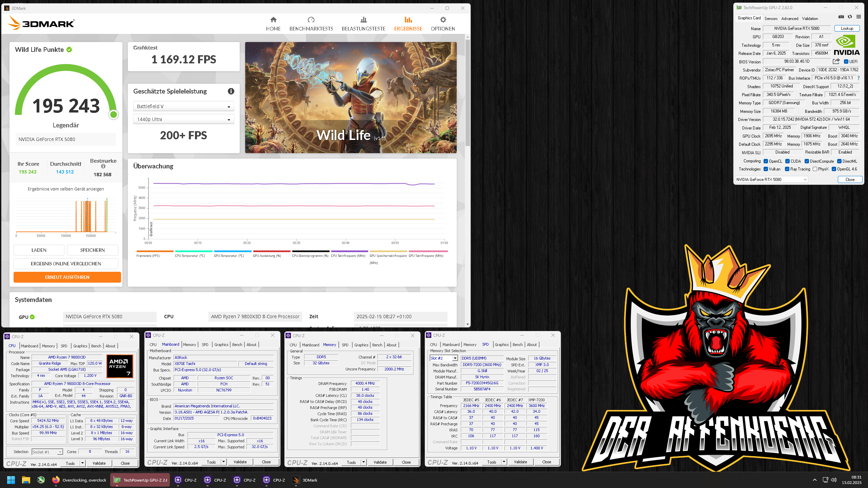
Task: Show hidden tray icons chevron
Action: (814, 480)
